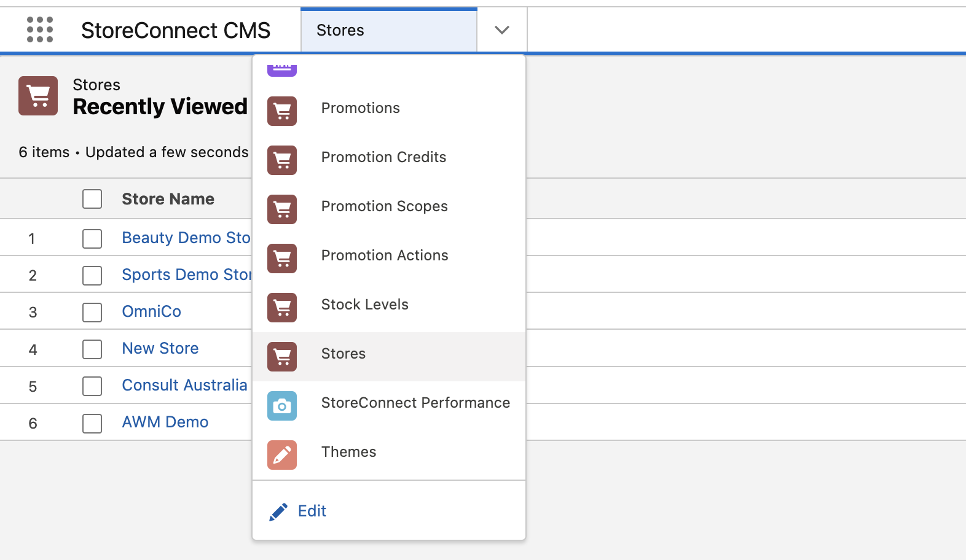Open the New Store link
Screen dimensions: 966x560
(x=160, y=348)
